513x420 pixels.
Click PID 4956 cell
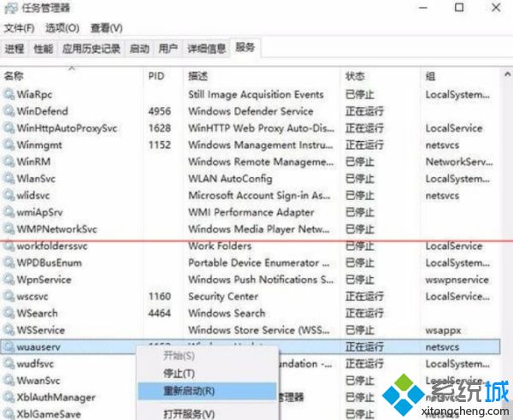coord(159,111)
